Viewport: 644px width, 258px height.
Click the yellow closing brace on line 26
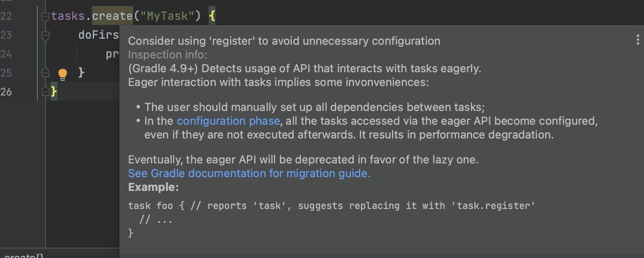pyautogui.click(x=54, y=91)
